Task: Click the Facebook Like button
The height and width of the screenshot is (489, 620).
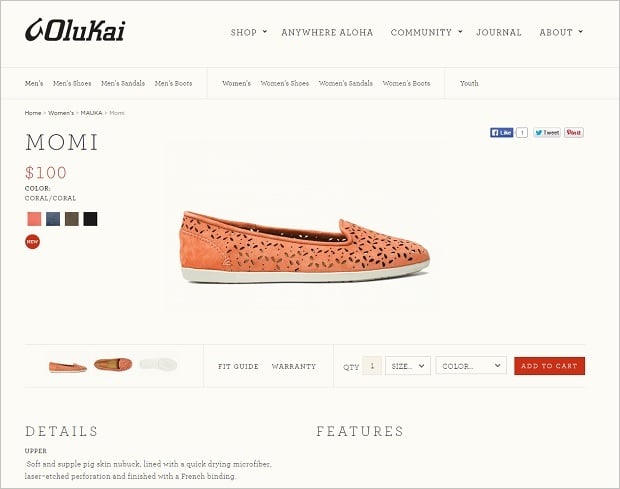Action: coord(501,132)
